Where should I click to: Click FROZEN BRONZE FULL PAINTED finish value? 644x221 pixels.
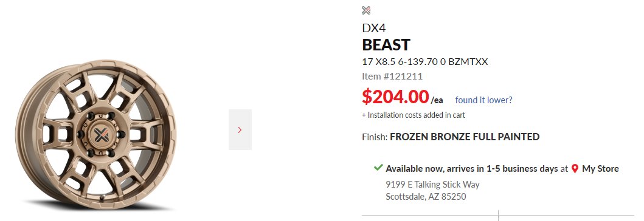tap(465, 137)
